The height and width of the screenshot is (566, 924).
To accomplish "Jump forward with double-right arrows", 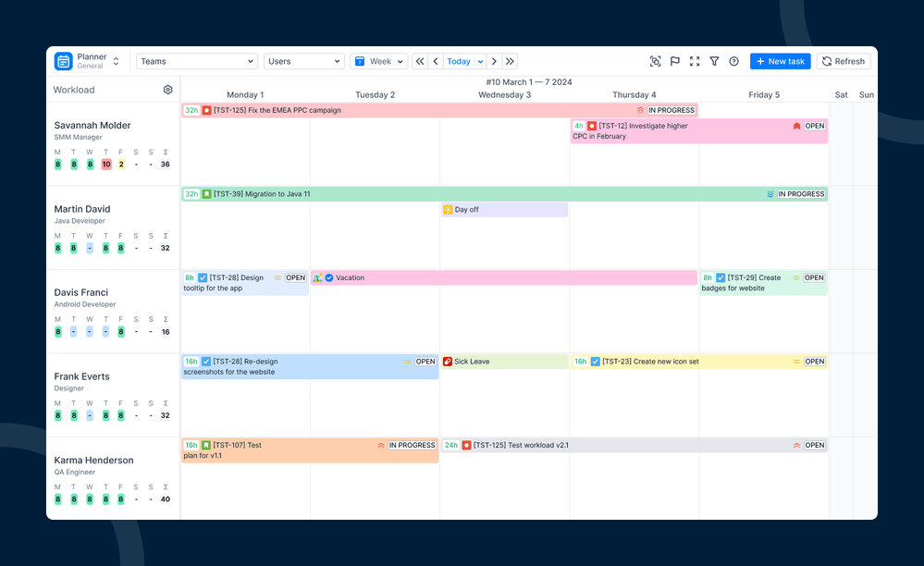I will tap(510, 61).
